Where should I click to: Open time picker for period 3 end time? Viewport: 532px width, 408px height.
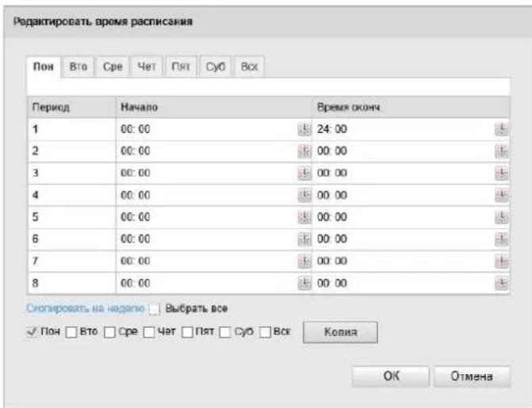point(501,173)
